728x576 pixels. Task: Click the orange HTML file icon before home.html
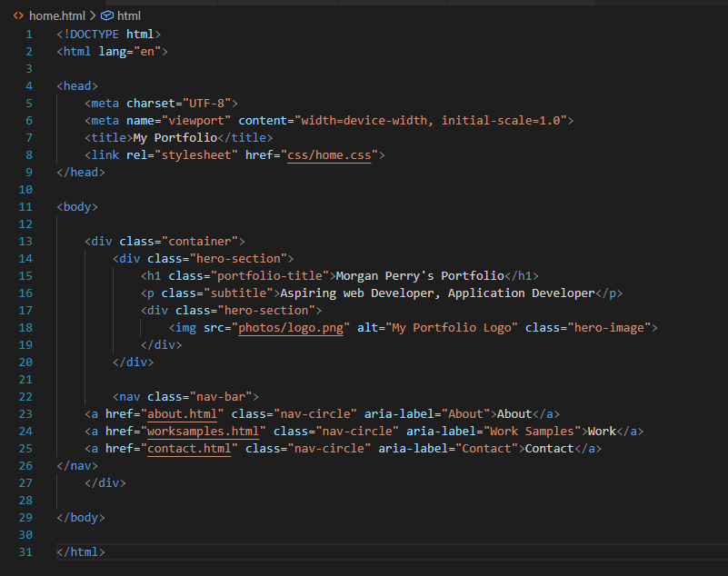click(x=19, y=15)
